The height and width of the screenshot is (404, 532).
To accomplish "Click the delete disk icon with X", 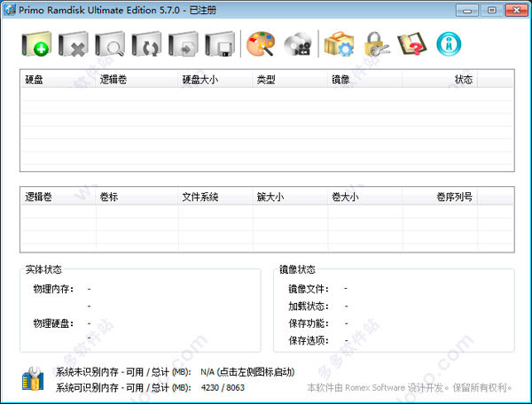I will 74,44.
